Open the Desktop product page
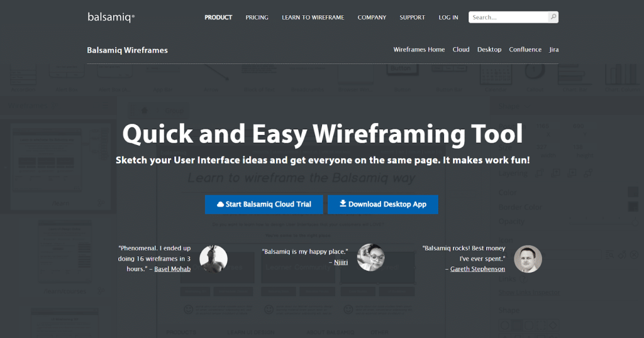This screenshot has height=338, width=644. pos(489,49)
